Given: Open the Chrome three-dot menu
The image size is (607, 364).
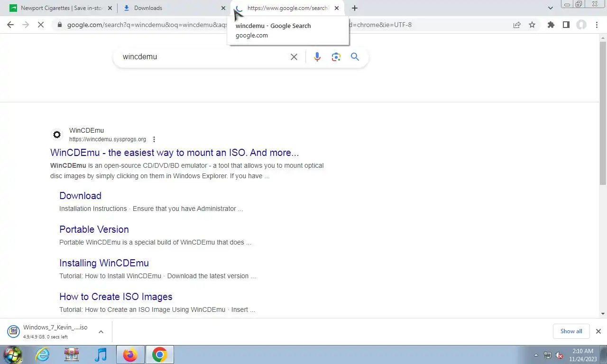Looking at the screenshot, I should coord(597,25).
